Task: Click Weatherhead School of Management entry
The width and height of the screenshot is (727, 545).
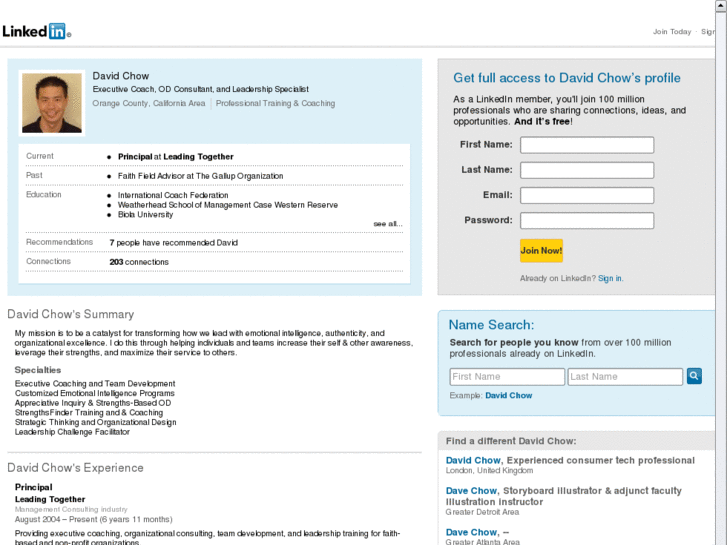Action: tap(228, 205)
